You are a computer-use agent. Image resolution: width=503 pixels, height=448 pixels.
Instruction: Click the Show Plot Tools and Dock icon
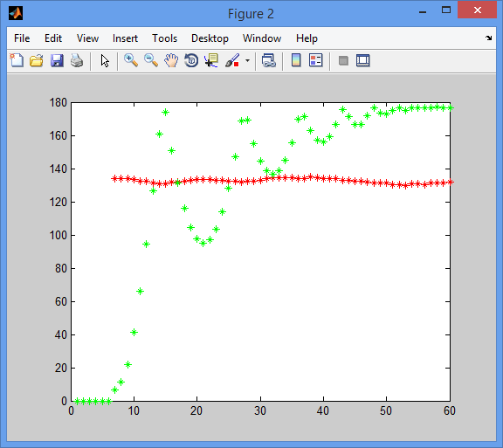[362, 60]
